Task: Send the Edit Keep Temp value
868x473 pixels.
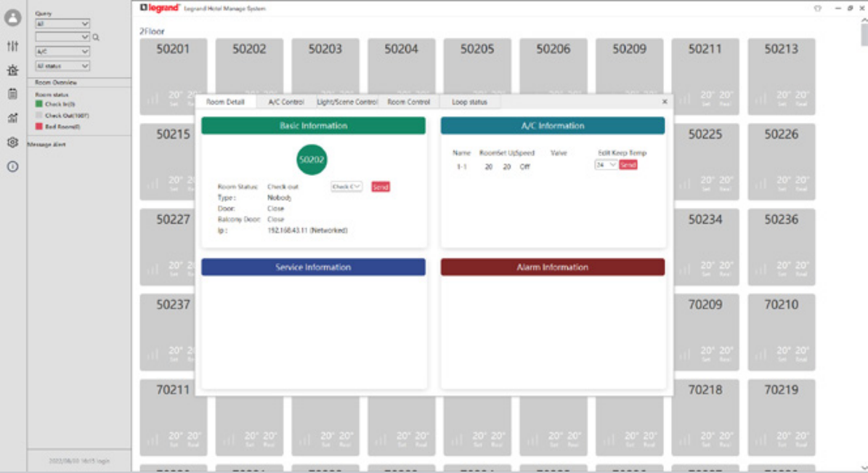Action: pyautogui.click(x=628, y=165)
